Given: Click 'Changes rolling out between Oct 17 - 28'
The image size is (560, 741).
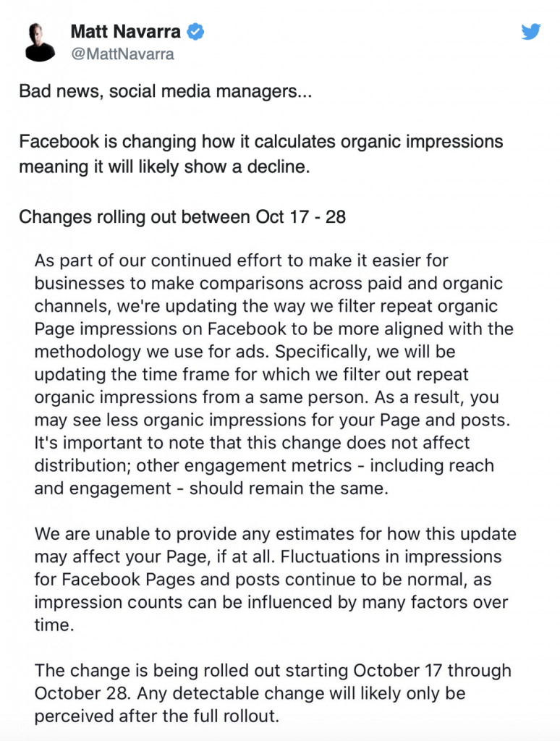Looking at the screenshot, I should [183, 216].
